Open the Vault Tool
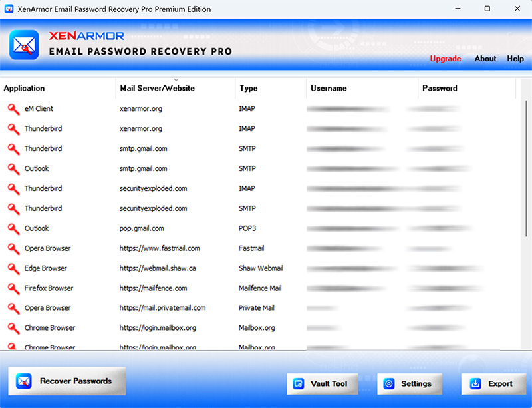The height and width of the screenshot is (408, 532). (x=323, y=384)
